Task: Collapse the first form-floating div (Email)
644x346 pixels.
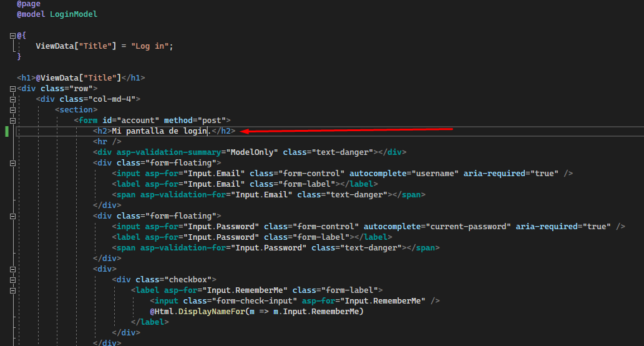Action: tap(12, 163)
